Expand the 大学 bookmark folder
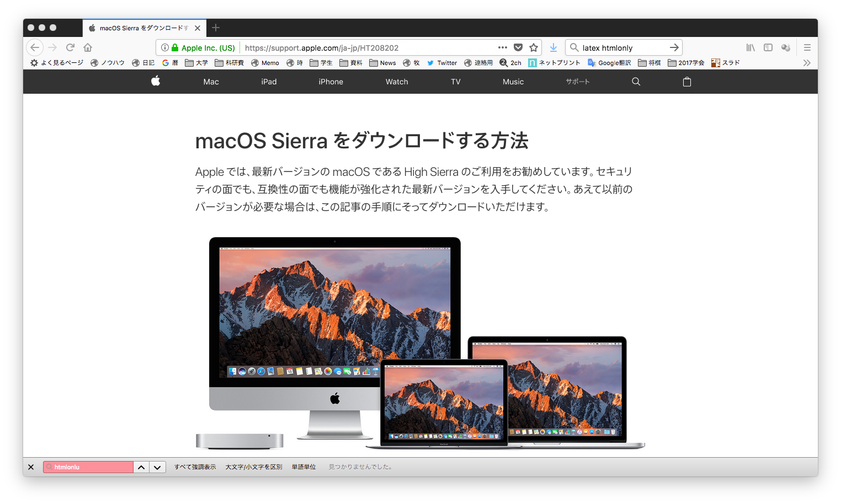841x504 pixels. [x=196, y=63]
